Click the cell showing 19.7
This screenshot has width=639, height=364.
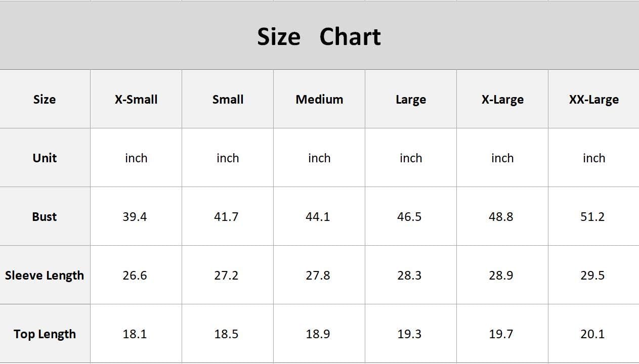coord(502,334)
